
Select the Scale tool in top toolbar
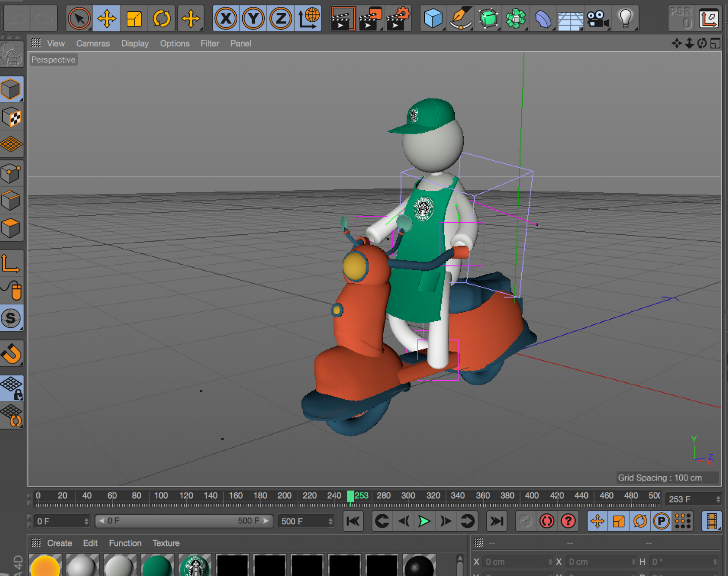pyautogui.click(x=134, y=18)
